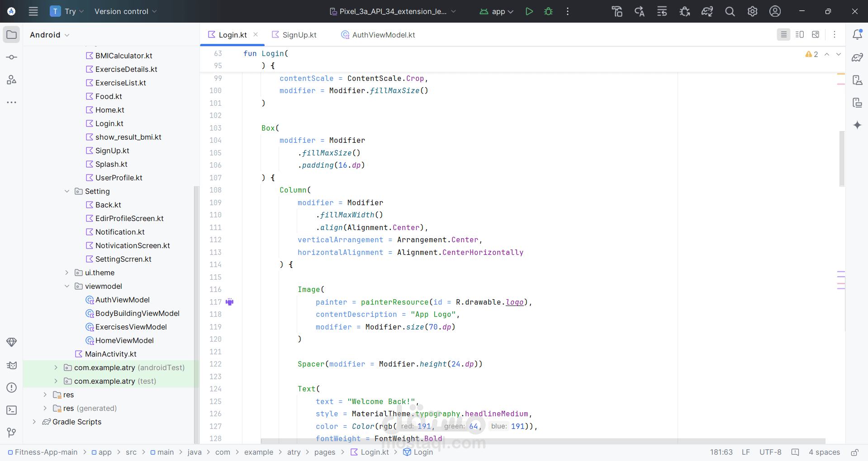Open MainActivity.kt in project tree

[110, 354]
